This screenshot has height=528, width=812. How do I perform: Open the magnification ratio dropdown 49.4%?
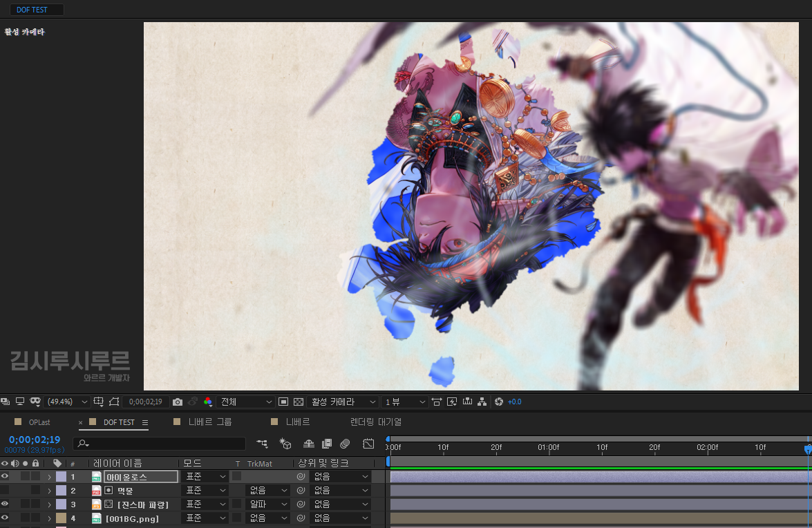click(67, 402)
